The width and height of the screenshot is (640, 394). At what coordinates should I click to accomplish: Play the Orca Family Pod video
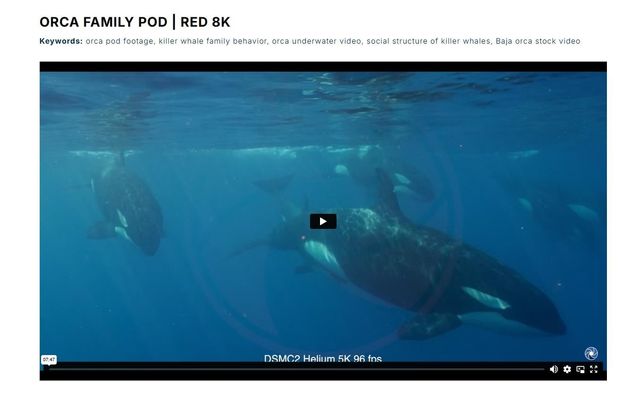323,221
